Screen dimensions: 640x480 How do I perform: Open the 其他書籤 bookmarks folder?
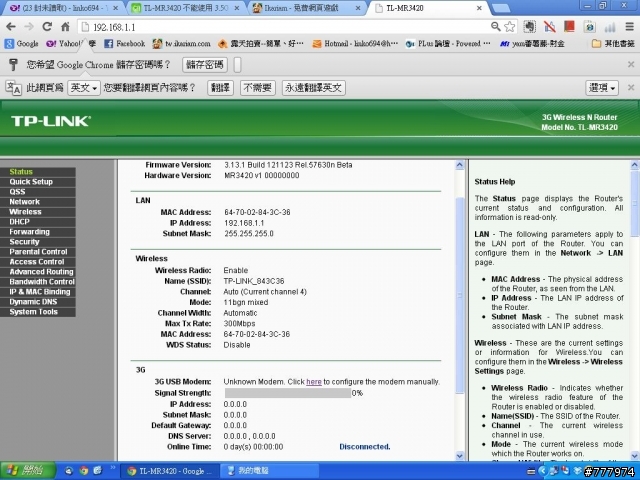coord(613,44)
